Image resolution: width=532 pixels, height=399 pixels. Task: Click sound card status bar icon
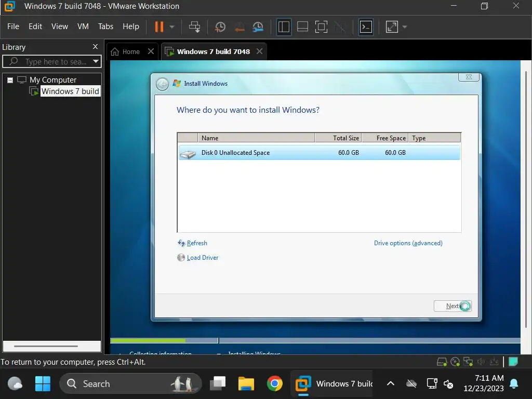[481, 362]
